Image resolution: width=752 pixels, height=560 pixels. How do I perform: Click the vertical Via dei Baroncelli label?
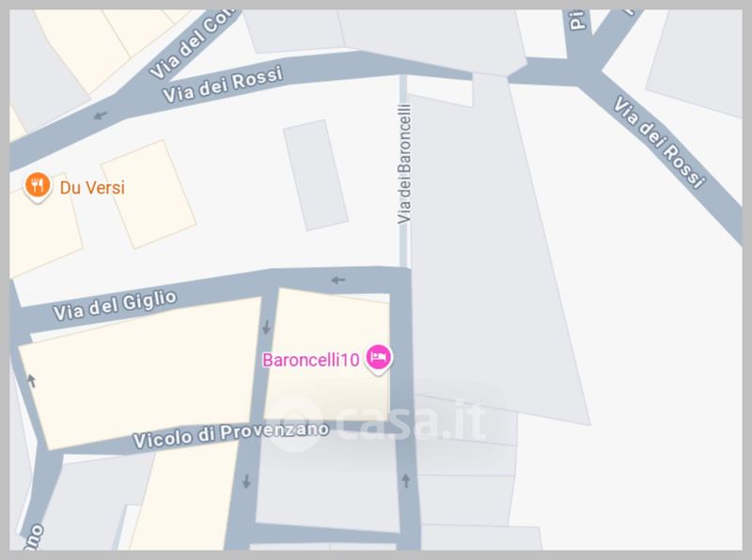pos(404,164)
